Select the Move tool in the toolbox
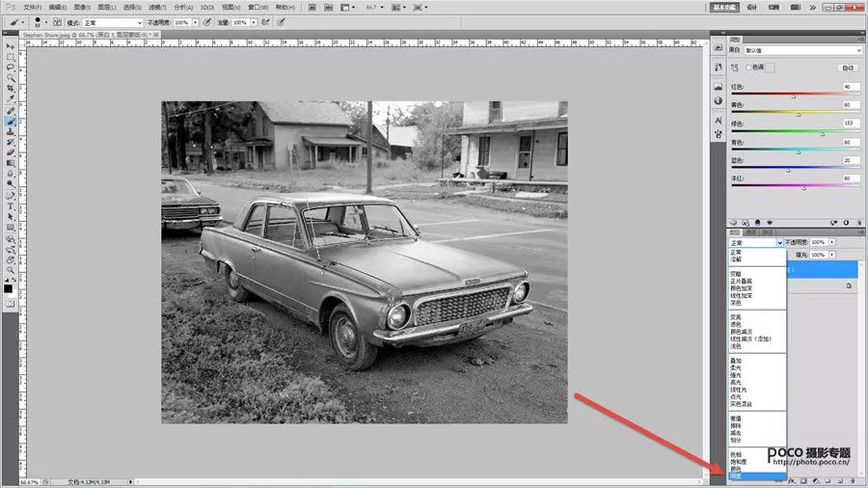The image size is (868, 488). click(x=10, y=46)
